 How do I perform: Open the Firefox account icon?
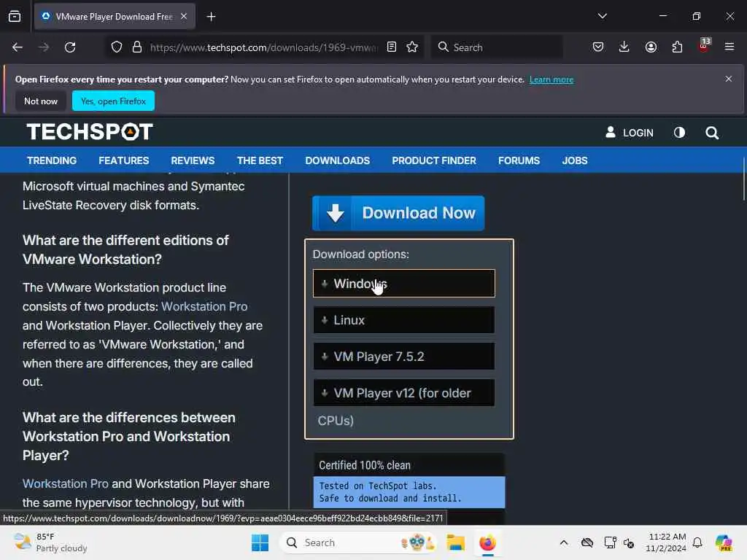[651, 47]
